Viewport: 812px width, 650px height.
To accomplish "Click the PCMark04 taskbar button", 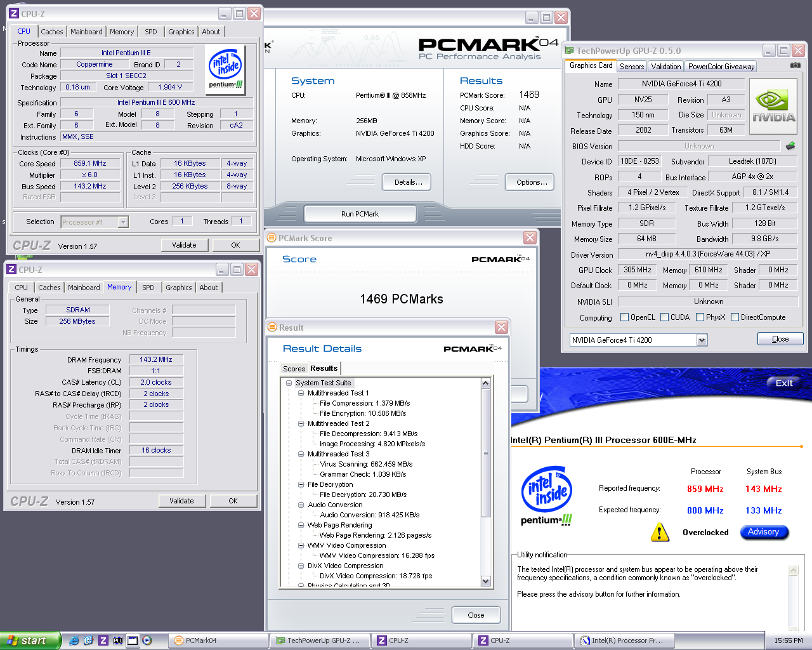I will pyautogui.click(x=218, y=640).
